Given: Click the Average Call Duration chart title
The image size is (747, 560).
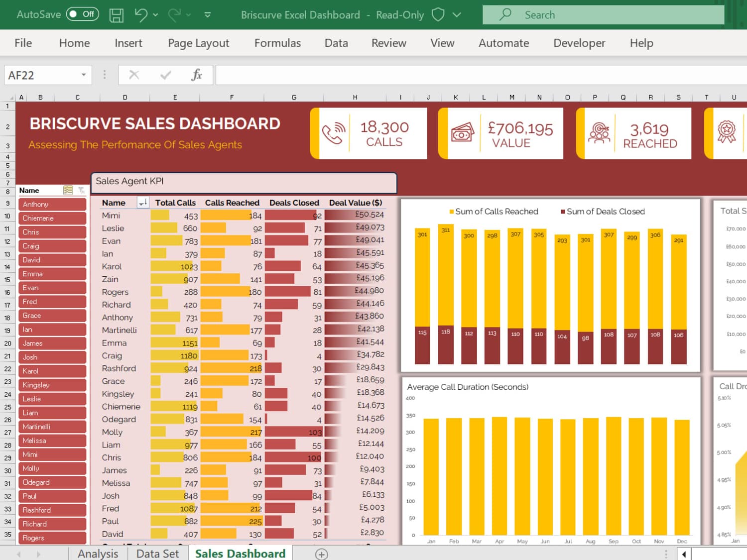Looking at the screenshot, I should pos(468,387).
